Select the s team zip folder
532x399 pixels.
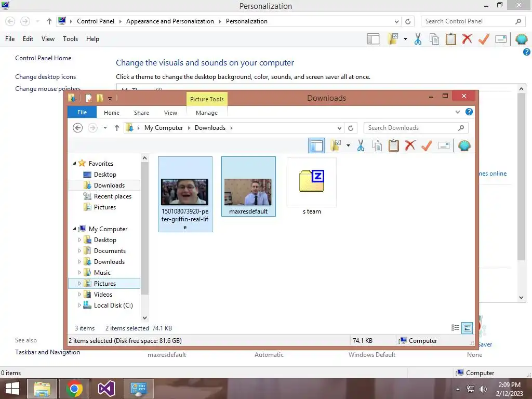coord(312,187)
